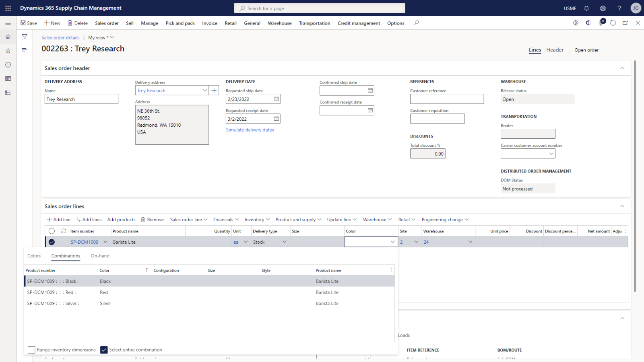Open settings with the gear icon
644x362 pixels.
pos(603,8)
